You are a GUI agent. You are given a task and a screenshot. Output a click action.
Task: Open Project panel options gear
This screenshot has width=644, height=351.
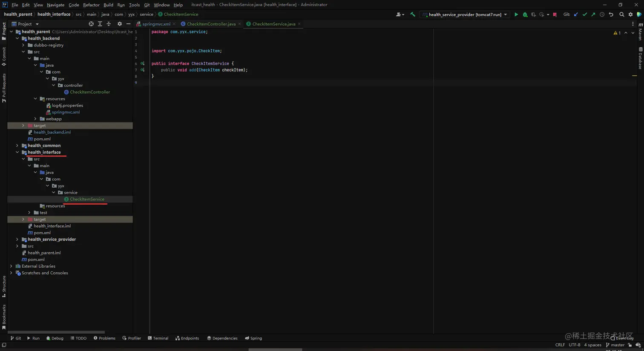pos(119,24)
